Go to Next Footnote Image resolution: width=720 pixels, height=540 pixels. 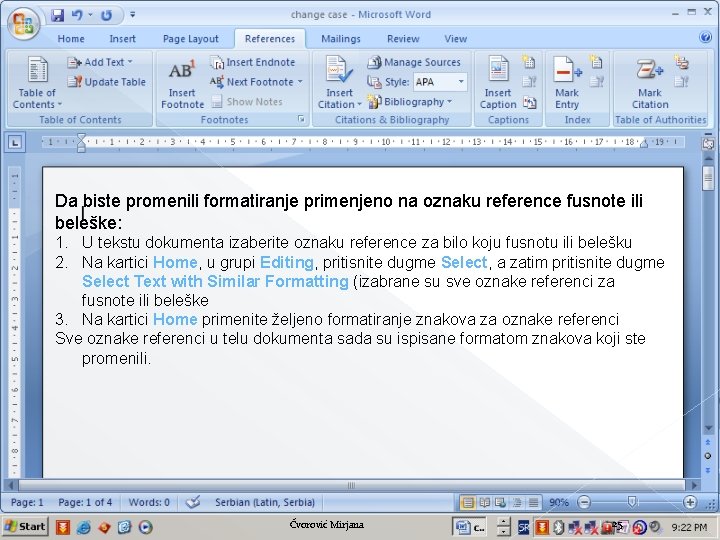[x=252, y=82]
